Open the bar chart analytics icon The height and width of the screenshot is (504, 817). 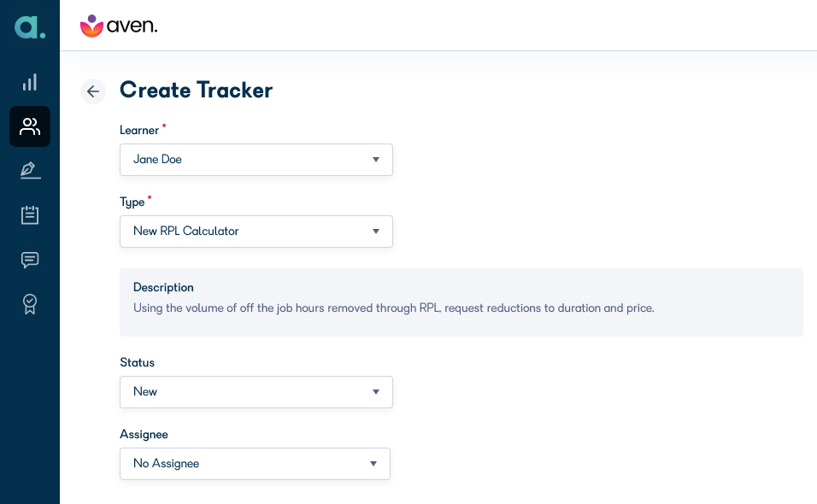point(30,82)
